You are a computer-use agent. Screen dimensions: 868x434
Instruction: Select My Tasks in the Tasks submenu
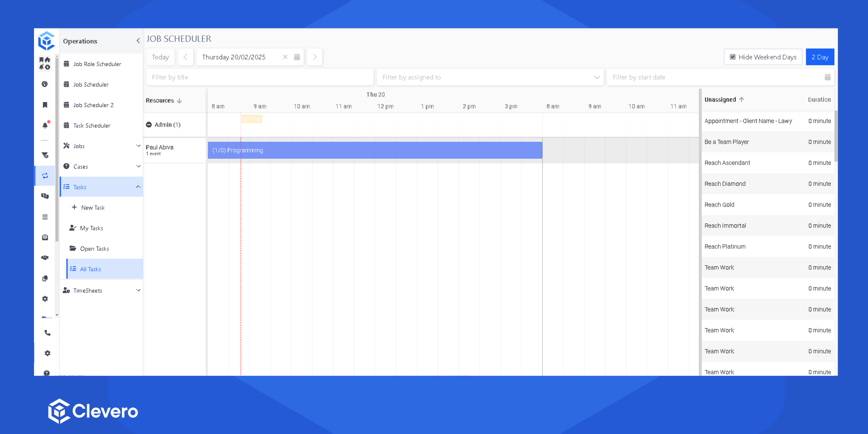click(92, 228)
